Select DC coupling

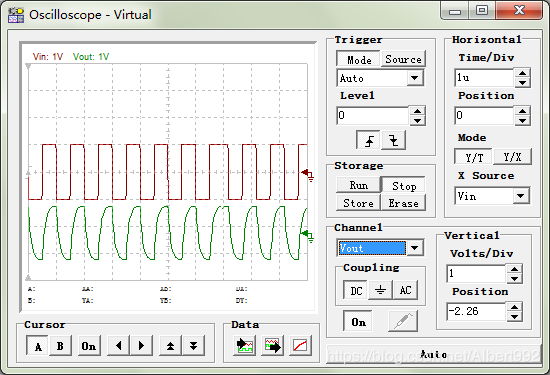click(x=356, y=290)
